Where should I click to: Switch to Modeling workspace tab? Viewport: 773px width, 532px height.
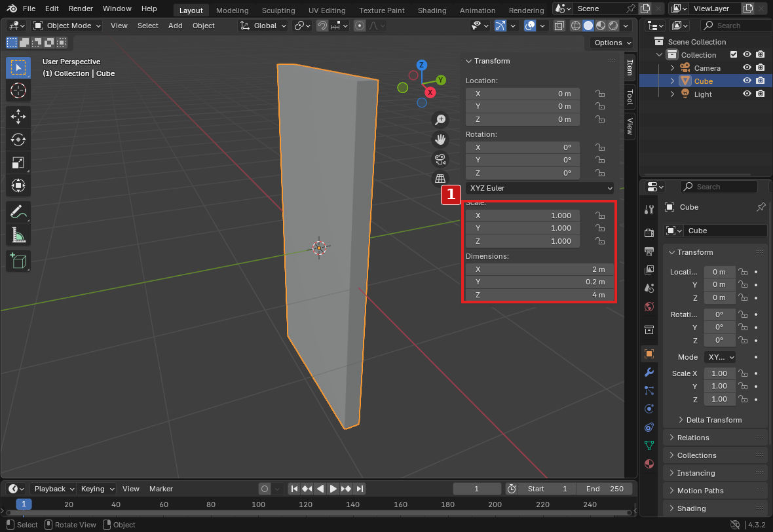click(232, 10)
